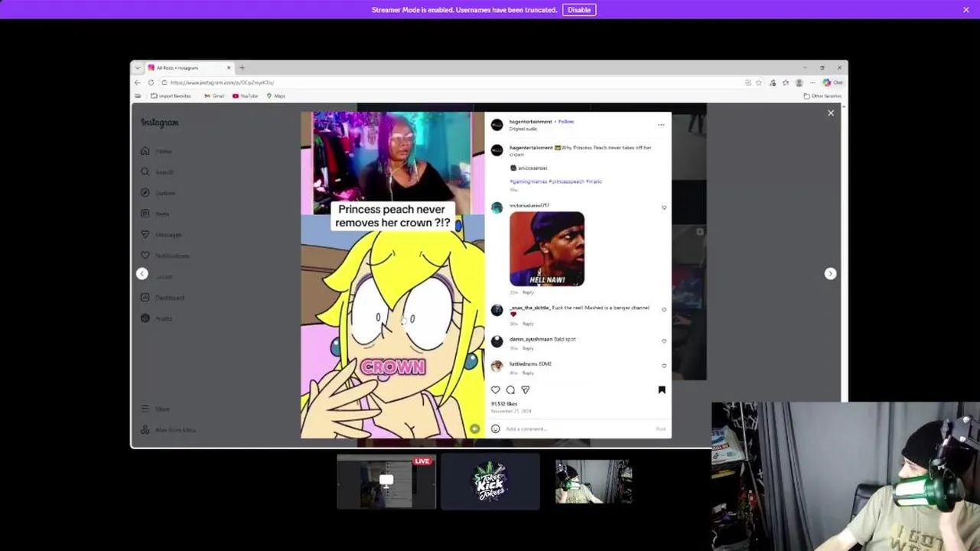Toggle reel sound icon at video corner
Viewport: 980px width, 551px height.
(474, 429)
